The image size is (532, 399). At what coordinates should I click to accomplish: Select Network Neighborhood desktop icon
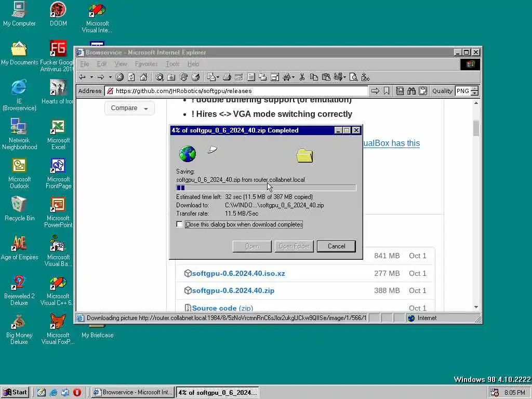pos(19,135)
